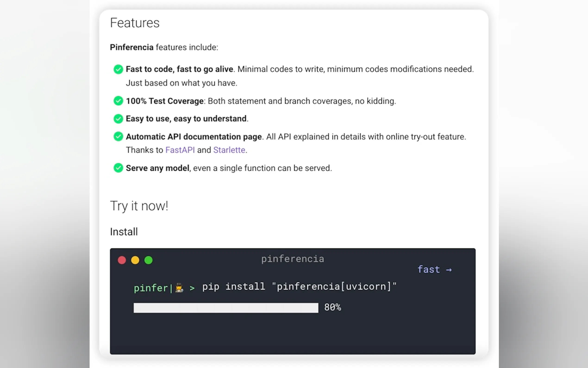
Task: Click the text 'Easy to use, easy to understand'
Action: point(186,119)
